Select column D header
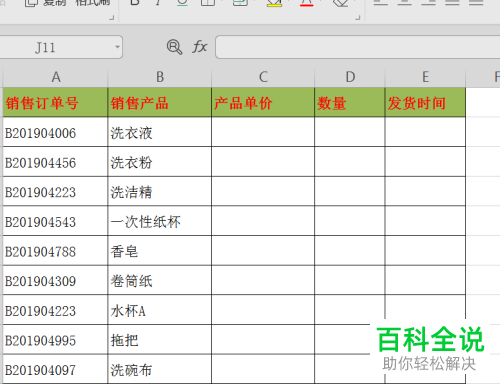This screenshot has height=384, width=500. 350,77
